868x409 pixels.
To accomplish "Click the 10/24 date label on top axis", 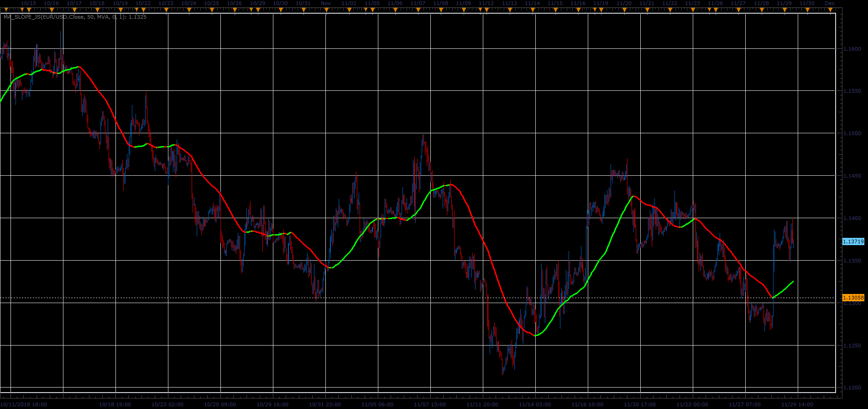I will click(188, 3).
